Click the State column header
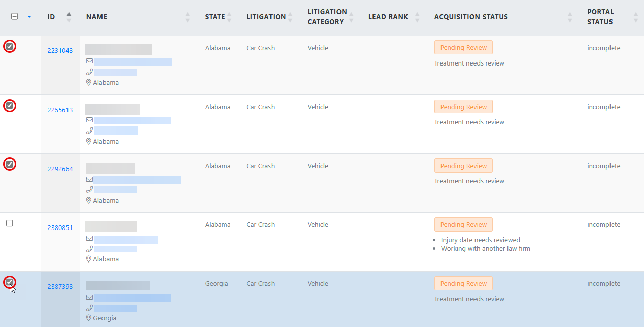Image resolution: width=644 pixels, height=327 pixels. click(215, 17)
